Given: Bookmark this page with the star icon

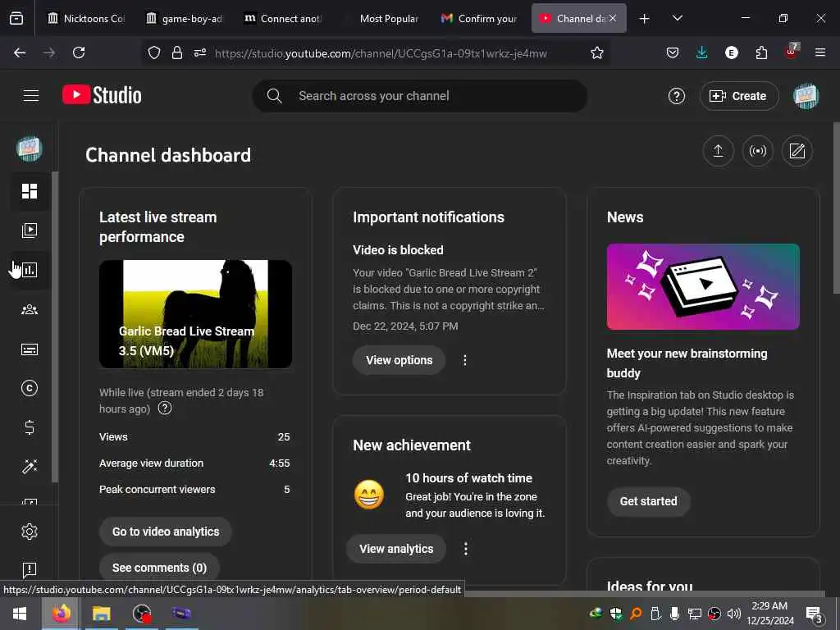Looking at the screenshot, I should pos(597,52).
